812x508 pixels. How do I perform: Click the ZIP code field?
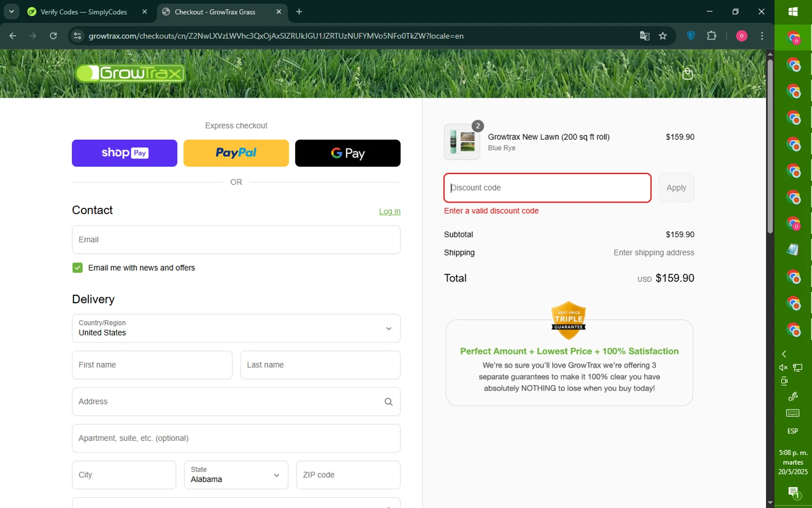349,475
